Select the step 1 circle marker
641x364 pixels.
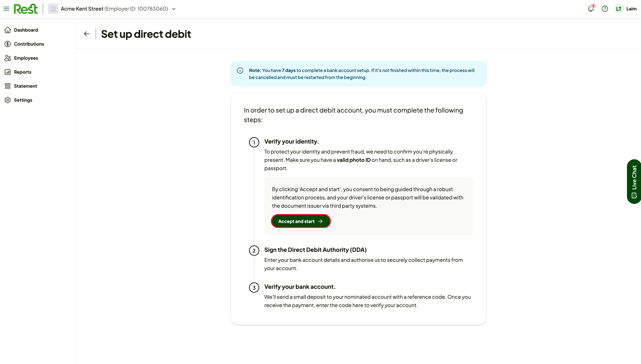coord(254,142)
